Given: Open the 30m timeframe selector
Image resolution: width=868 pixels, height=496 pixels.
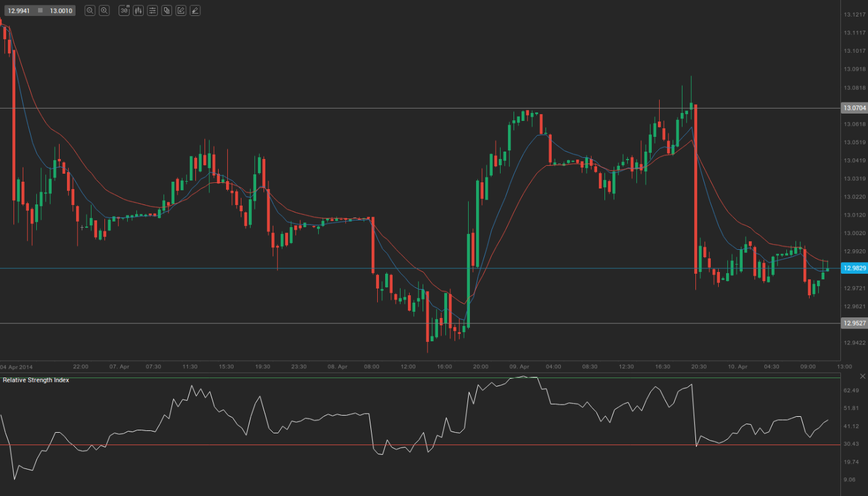Looking at the screenshot, I should tap(124, 10).
